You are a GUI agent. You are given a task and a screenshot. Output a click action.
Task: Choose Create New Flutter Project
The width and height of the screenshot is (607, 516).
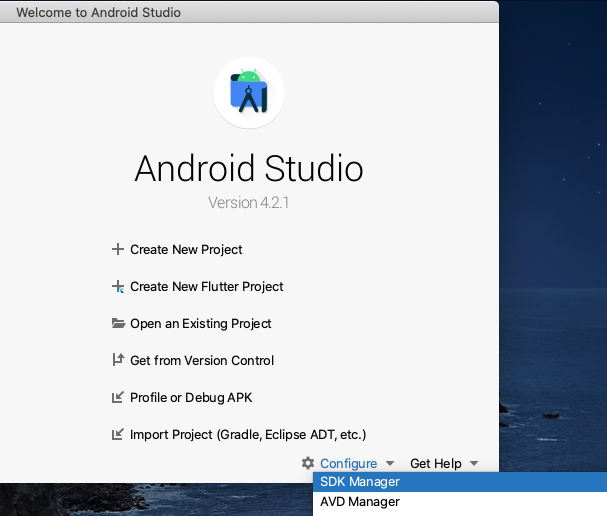tap(207, 287)
